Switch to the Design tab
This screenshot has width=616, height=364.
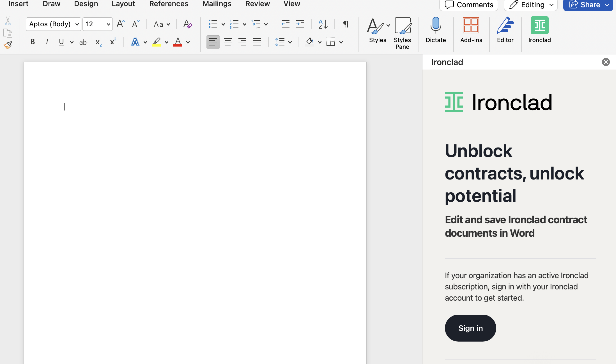coord(86,4)
